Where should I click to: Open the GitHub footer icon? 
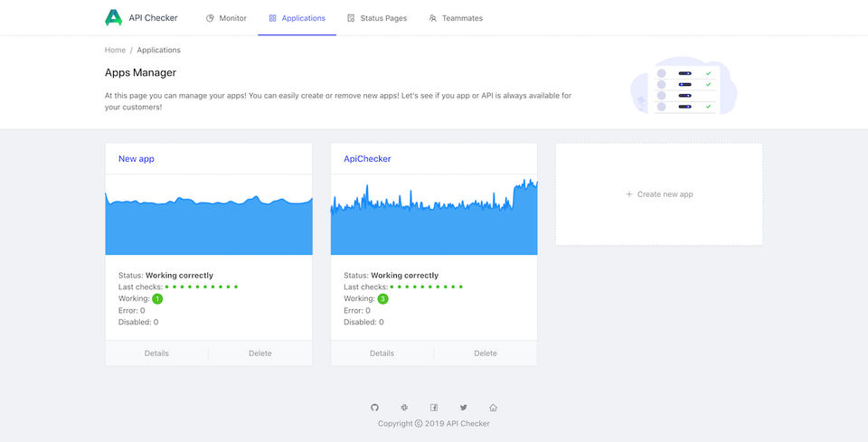(x=375, y=408)
